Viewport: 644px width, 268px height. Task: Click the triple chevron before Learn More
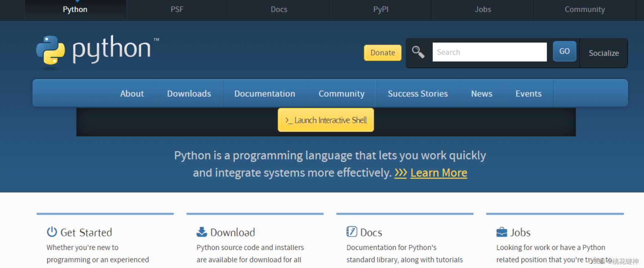[401, 173]
